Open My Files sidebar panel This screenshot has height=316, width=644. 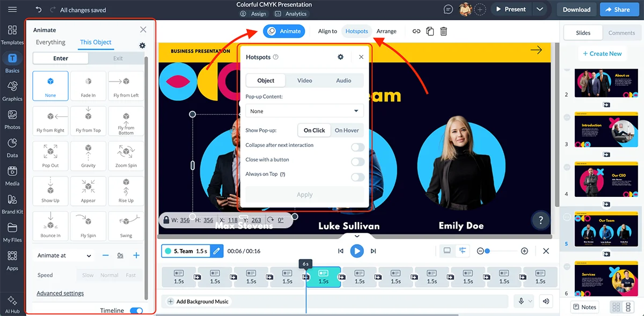pos(12,232)
